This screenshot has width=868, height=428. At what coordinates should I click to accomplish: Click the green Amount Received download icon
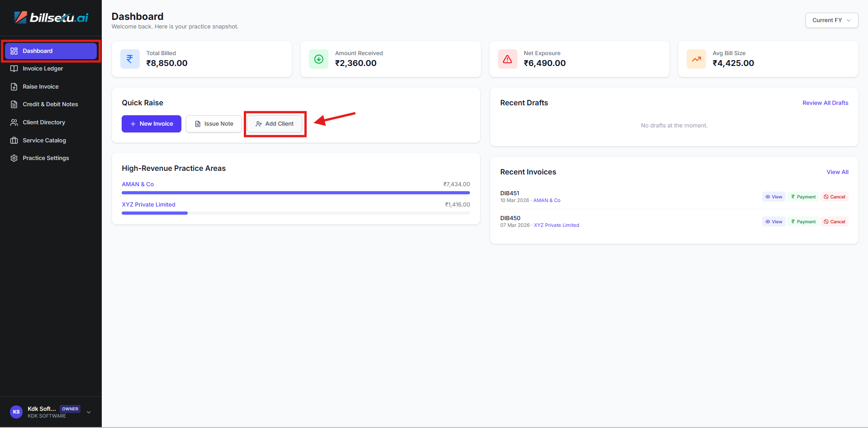click(x=318, y=59)
